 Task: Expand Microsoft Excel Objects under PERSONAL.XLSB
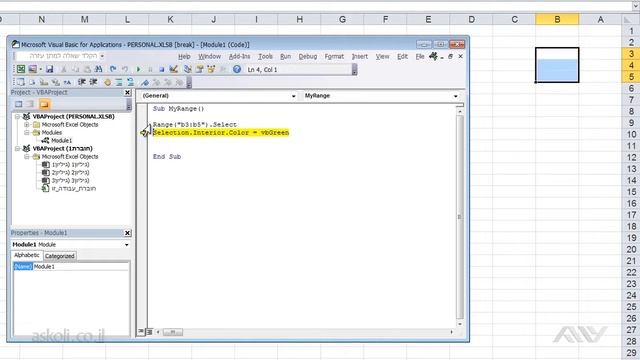pyautogui.click(x=27, y=124)
